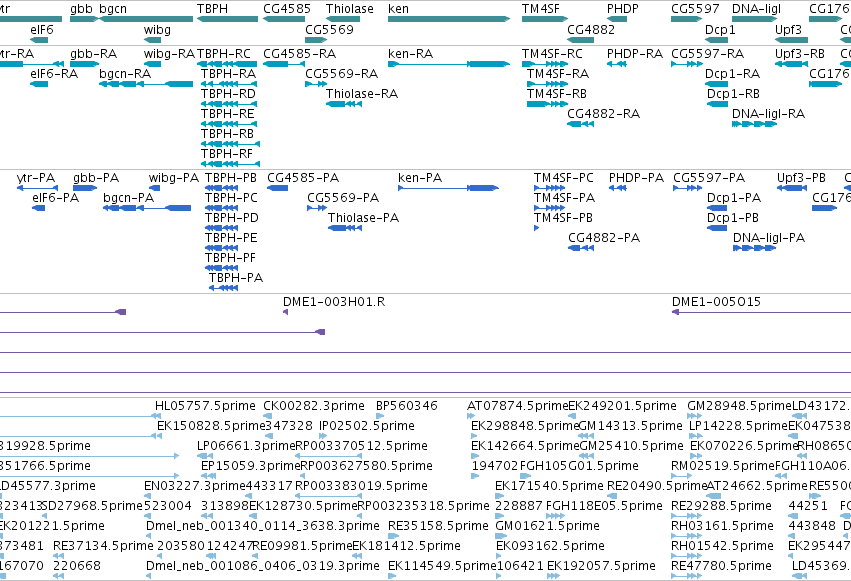
Task: Select the LP06661.3prime EST
Action: [205, 456]
